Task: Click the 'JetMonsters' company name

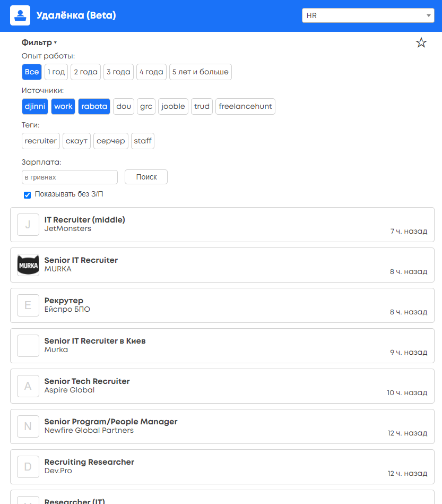Action: click(68, 228)
